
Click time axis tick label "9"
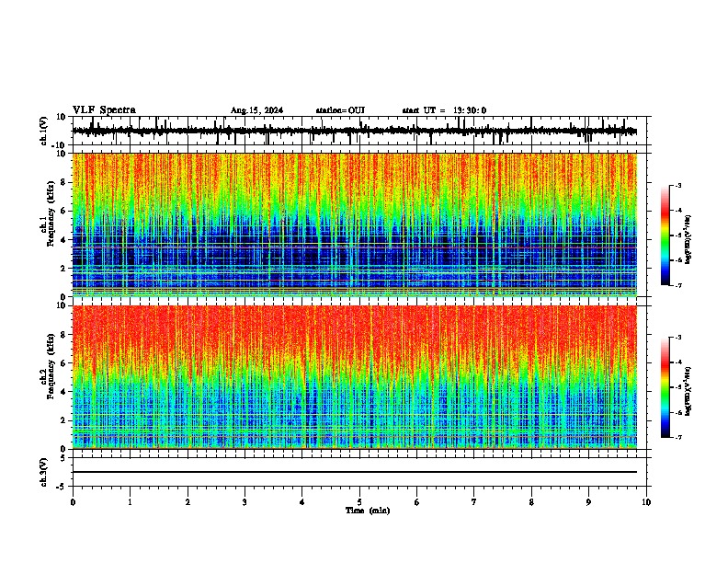tap(588, 502)
